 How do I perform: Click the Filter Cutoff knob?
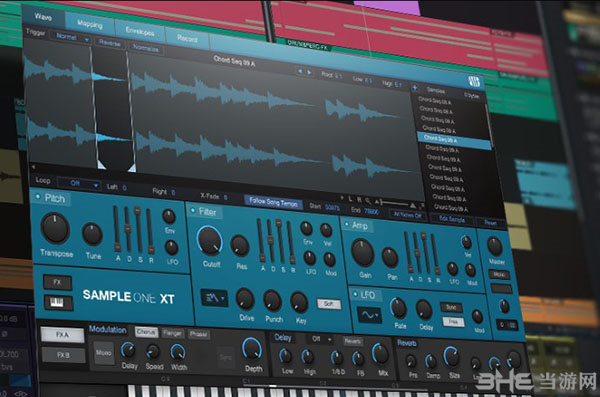click(209, 240)
